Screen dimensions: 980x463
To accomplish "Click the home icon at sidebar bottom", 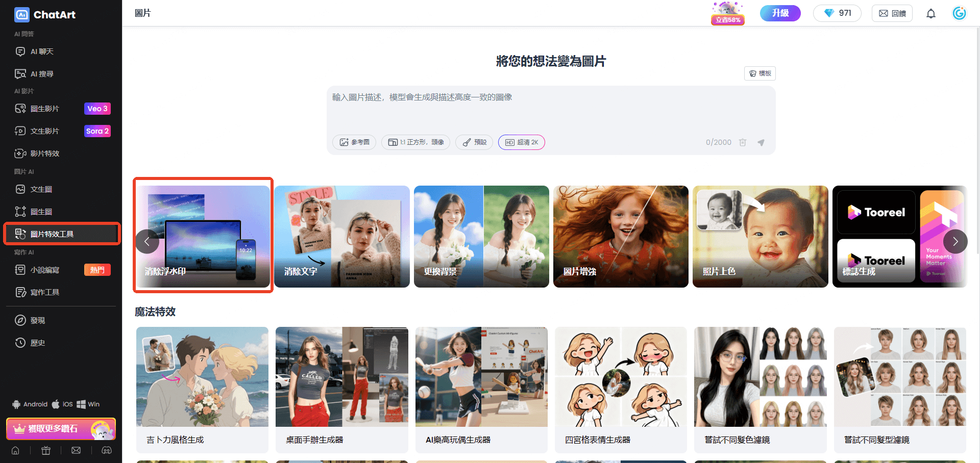I will pos(15,450).
